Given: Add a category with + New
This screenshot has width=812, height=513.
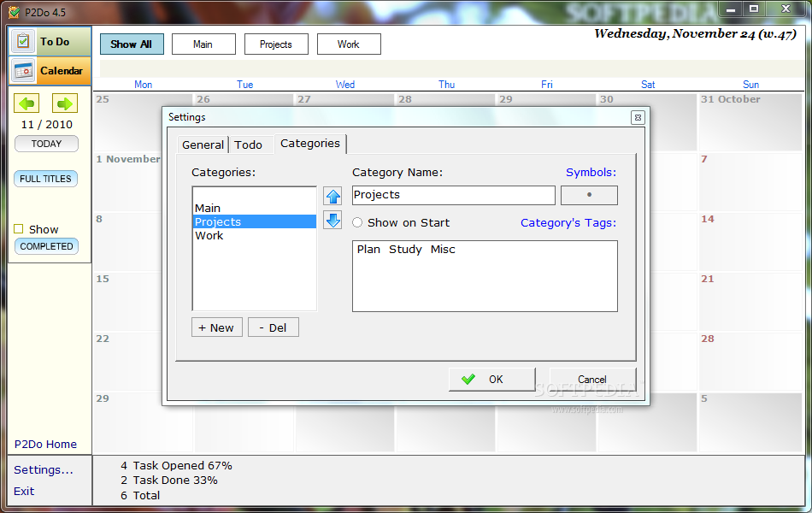Looking at the screenshot, I should [216, 327].
